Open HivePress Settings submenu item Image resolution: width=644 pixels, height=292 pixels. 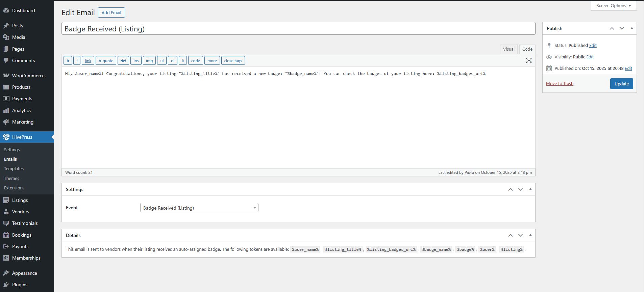(x=12, y=150)
